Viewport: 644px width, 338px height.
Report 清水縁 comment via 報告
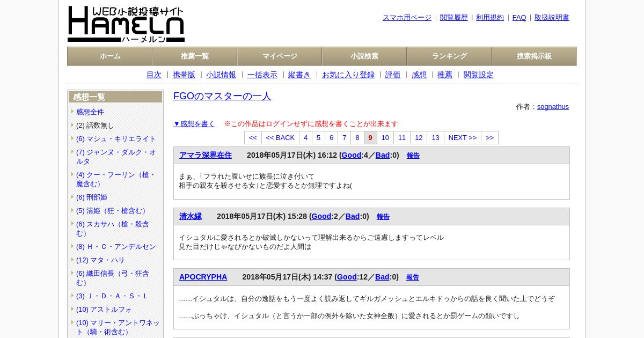383,217
